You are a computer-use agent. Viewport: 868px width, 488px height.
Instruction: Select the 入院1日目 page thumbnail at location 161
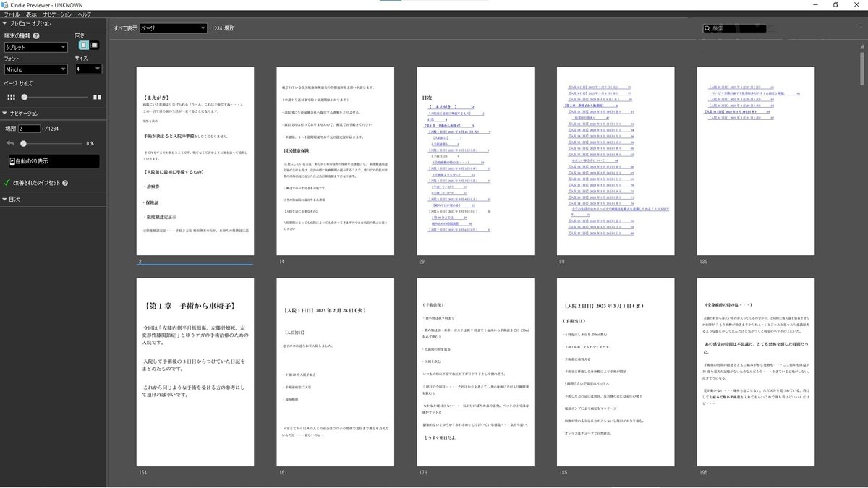pyautogui.click(x=335, y=372)
